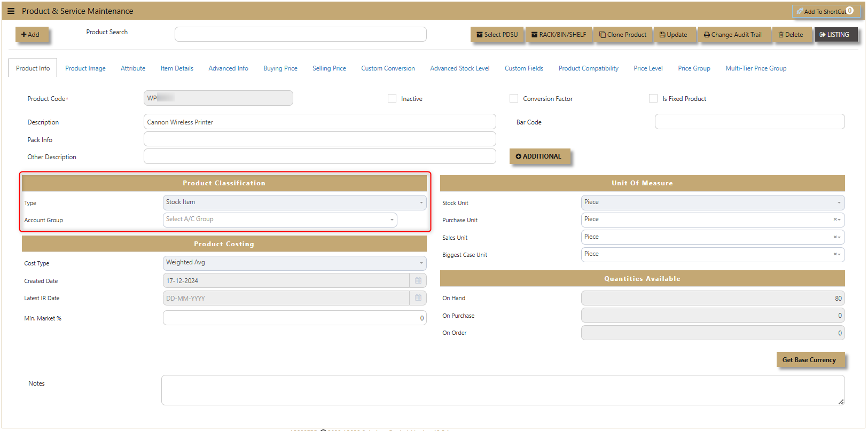Click the Product Classification section header

[x=224, y=183]
